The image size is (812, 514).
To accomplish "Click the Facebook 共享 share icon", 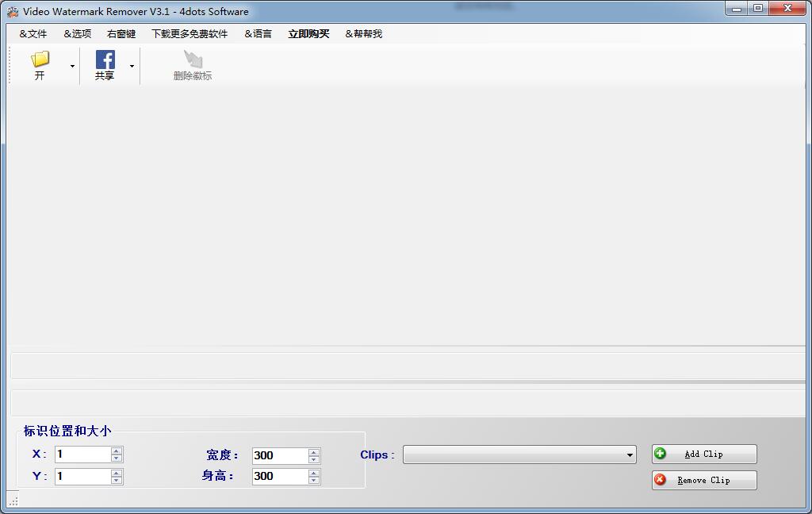I will [x=105, y=62].
